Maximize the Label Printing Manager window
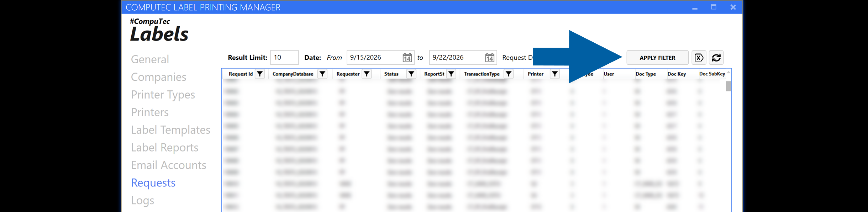Screen dimensions: 868x212 tap(714, 7)
